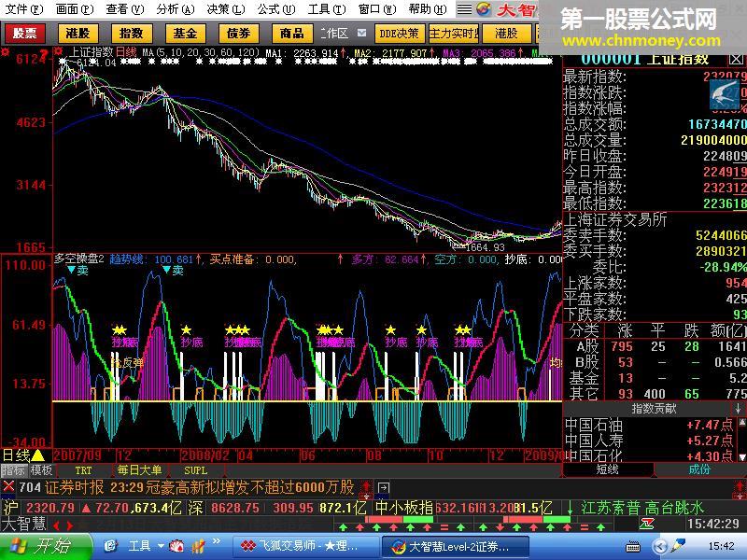Click the 大智慧 globe logo icon
The image size is (747, 560).
tap(483, 9)
